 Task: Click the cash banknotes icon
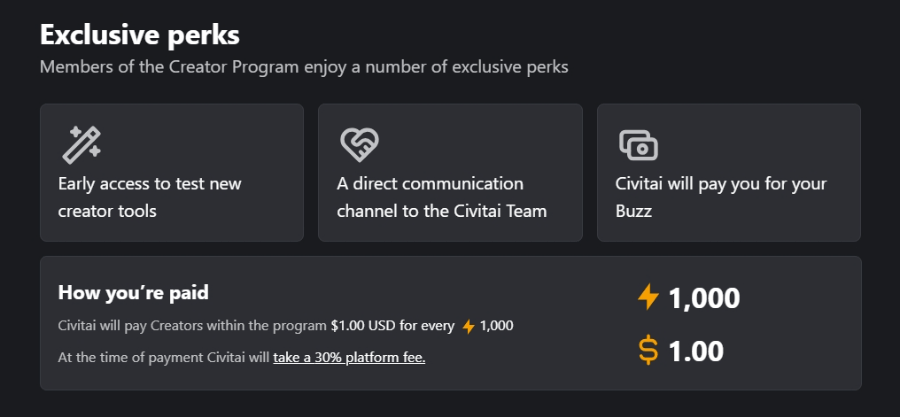[638, 145]
